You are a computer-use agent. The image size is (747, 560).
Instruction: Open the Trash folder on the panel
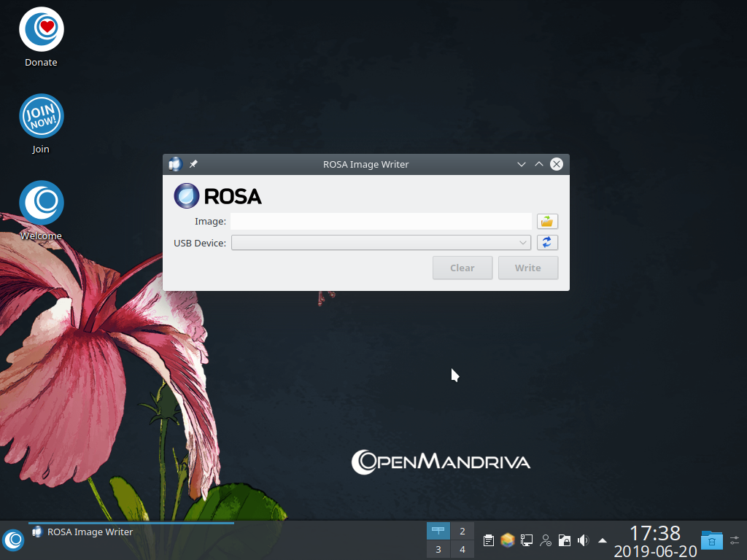click(711, 540)
